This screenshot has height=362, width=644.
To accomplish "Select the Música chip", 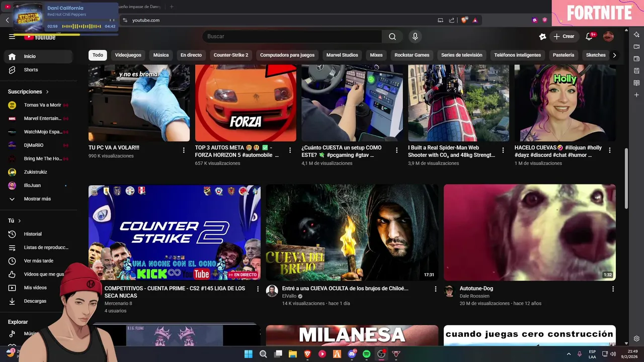I will pos(161,55).
